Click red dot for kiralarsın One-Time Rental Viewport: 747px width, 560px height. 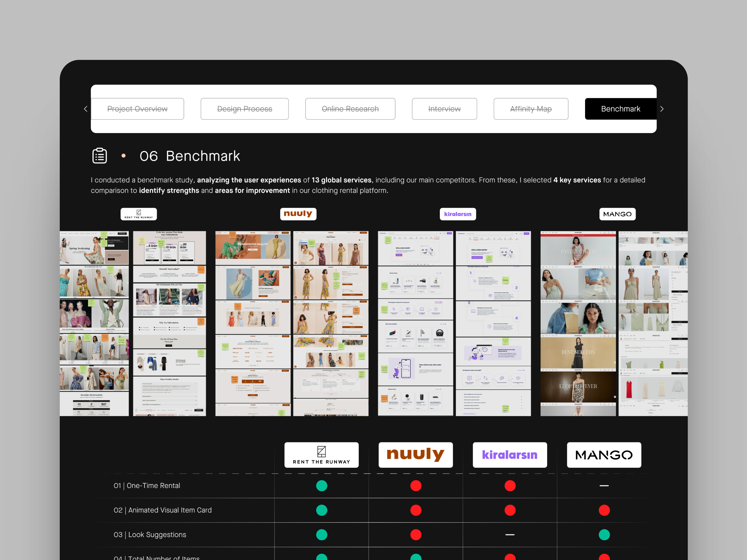(510, 485)
